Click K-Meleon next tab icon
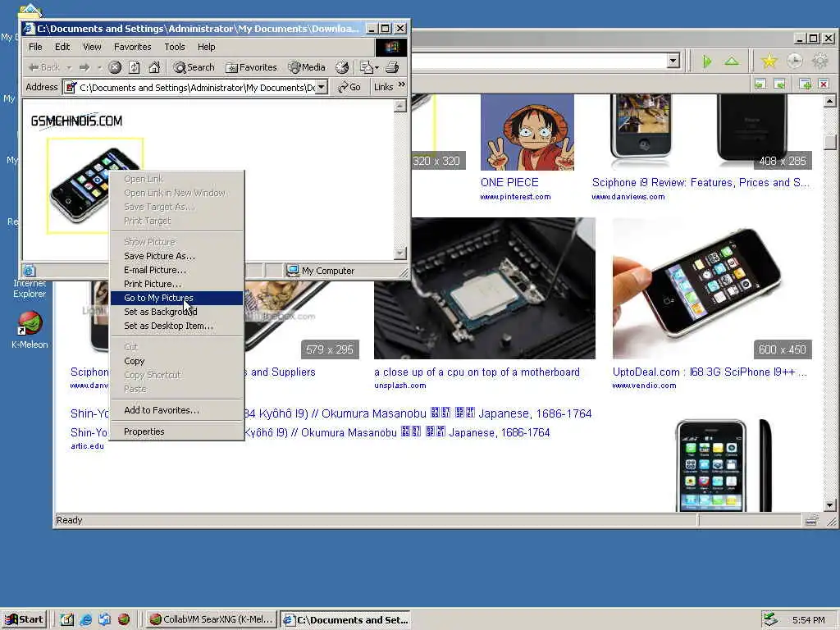This screenshot has width=840, height=630. click(780, 84)
